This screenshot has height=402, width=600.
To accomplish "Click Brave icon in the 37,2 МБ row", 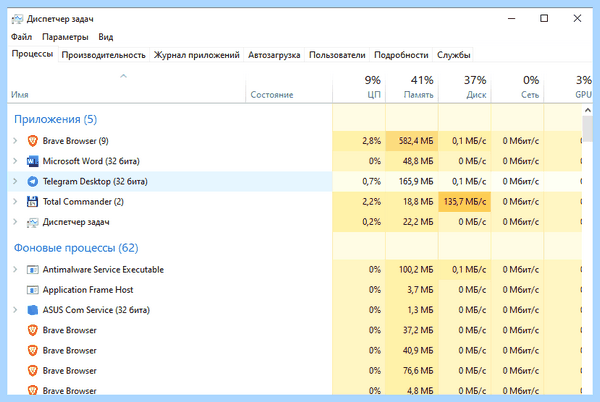I will [x=33, y=330].
